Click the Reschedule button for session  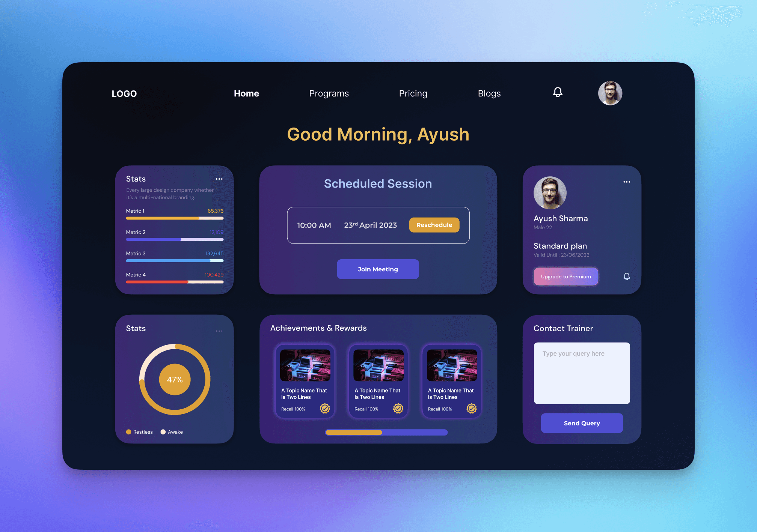434,225
